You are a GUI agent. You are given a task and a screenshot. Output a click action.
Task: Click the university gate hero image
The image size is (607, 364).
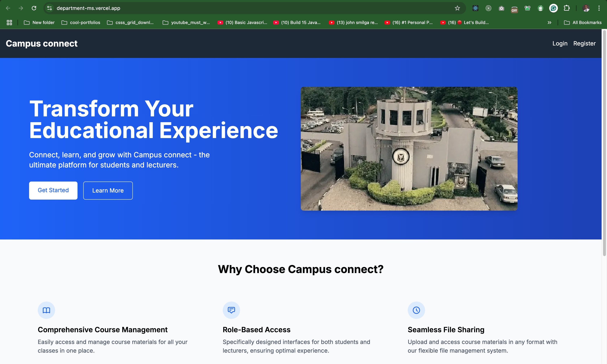tap(409, 149)
